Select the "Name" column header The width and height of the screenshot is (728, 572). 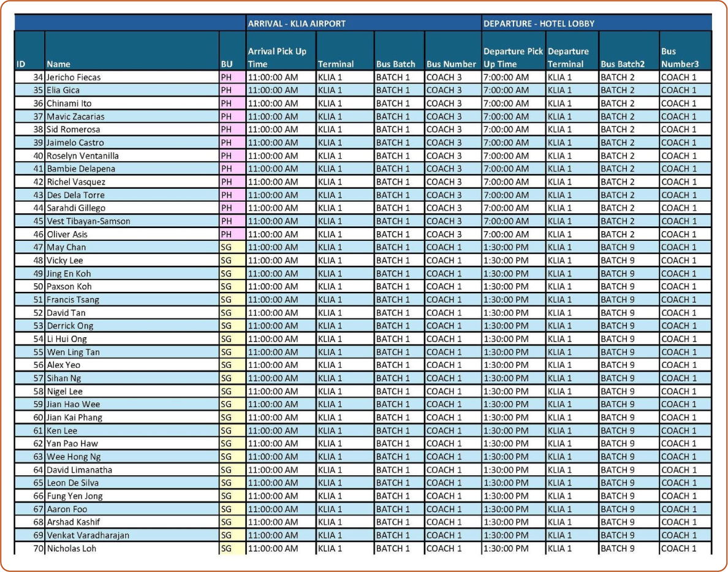coord(59,64)
